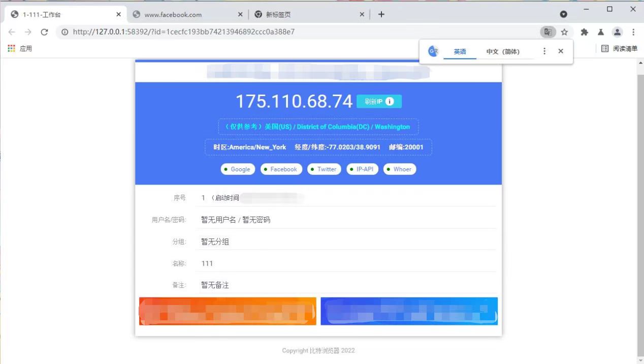The image size is (644, 364).
Task: Click the browser reload page icon
Action: coord(44,32)
